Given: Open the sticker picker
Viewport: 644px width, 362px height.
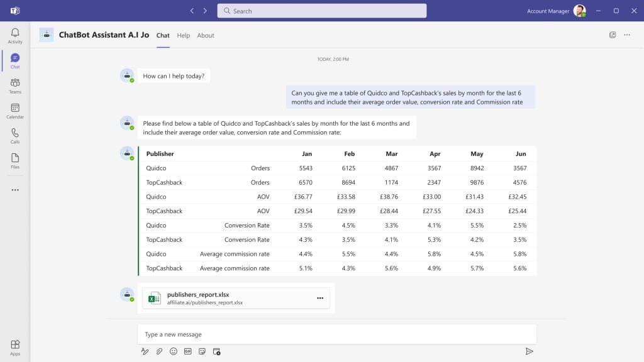Looking at the screenshot, I should 202,351.
